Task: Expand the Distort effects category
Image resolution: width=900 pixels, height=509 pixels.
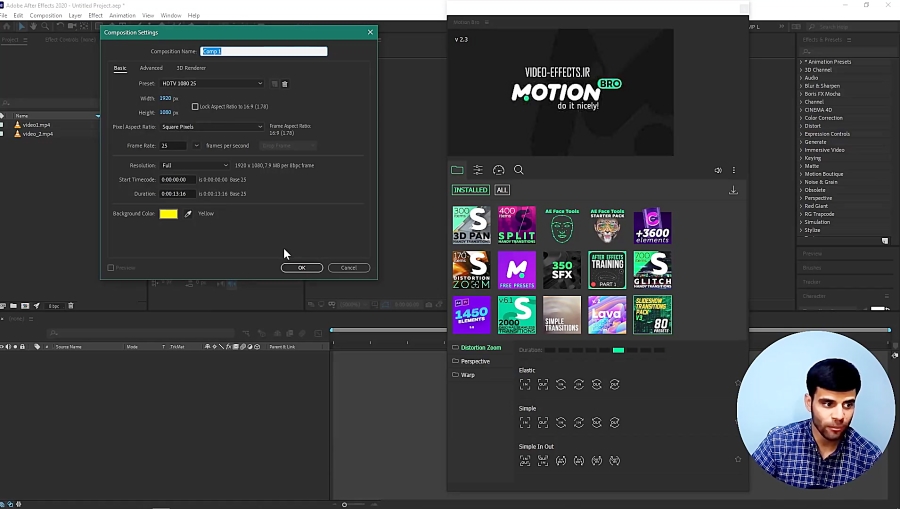Action: [x=801, y=126]
